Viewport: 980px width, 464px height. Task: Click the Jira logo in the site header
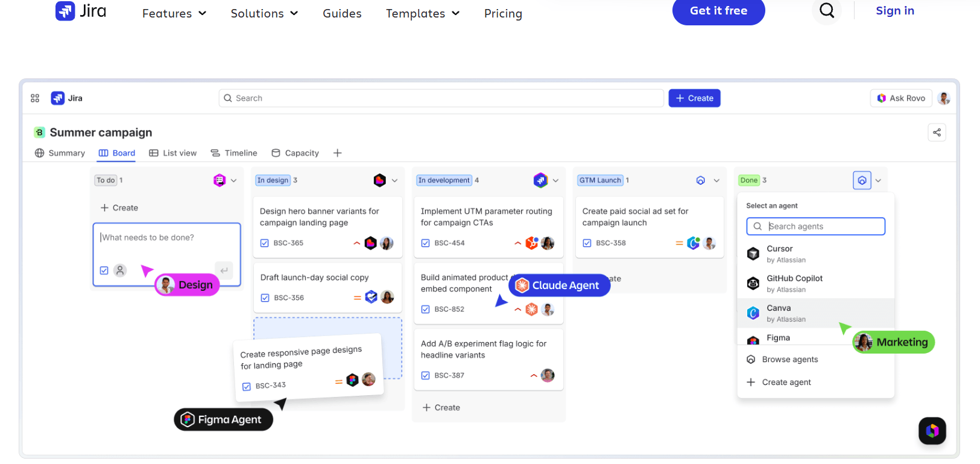tap(81, 11)
